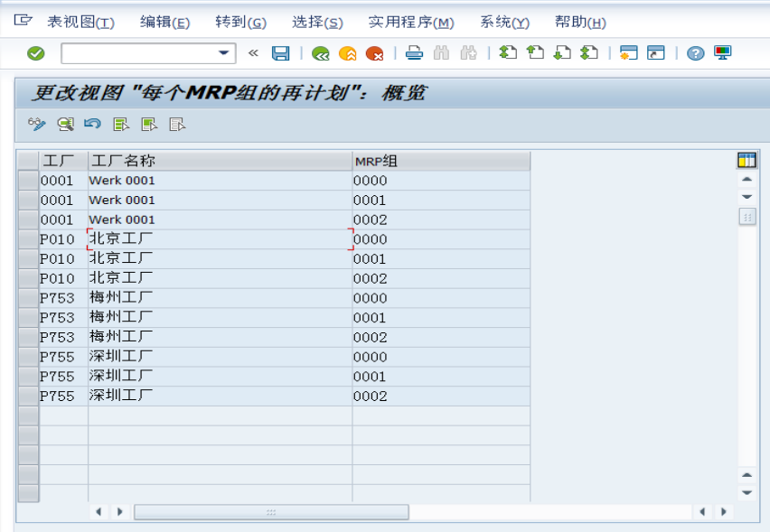Click display/change toggle glasses-pencil icon
The image size is (770, 532).
37,124
